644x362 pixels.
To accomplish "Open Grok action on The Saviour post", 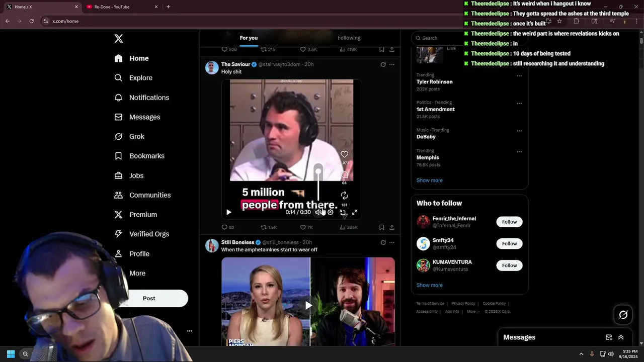I will point(383,64).
